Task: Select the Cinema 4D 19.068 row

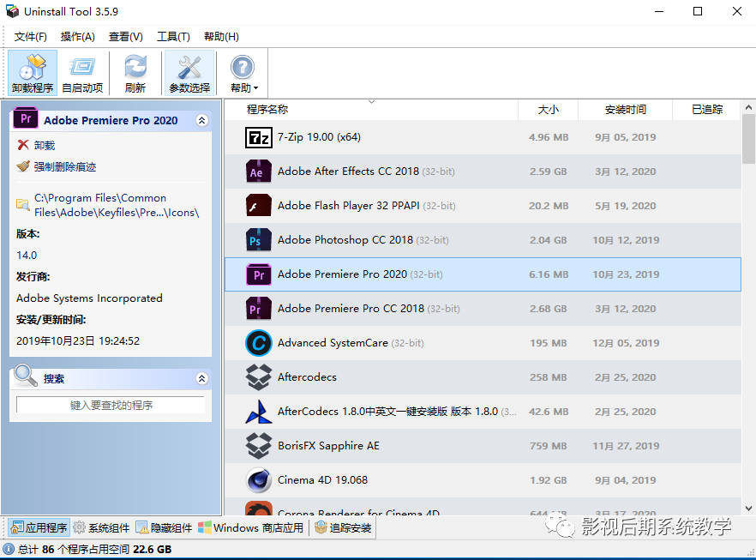Action: pos(483,480)
